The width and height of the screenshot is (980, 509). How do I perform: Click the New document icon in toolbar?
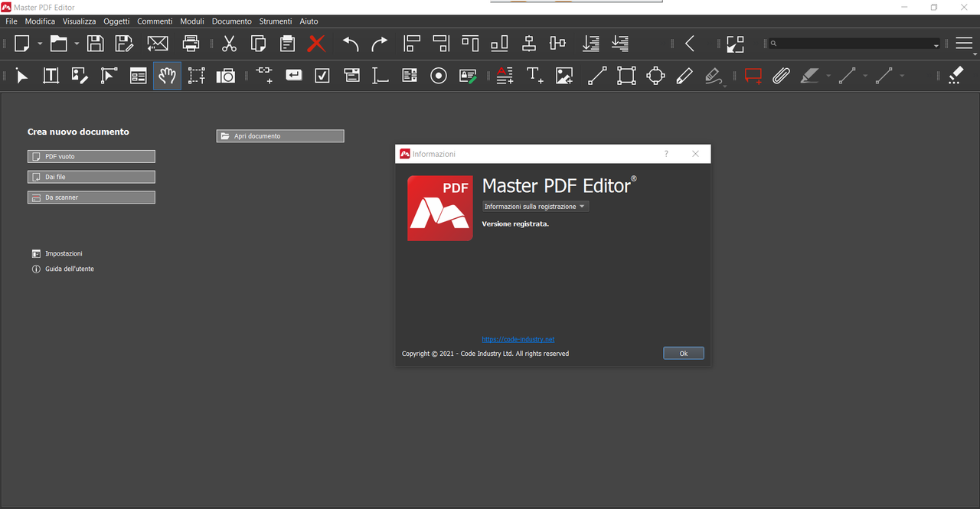pos(22,44)
